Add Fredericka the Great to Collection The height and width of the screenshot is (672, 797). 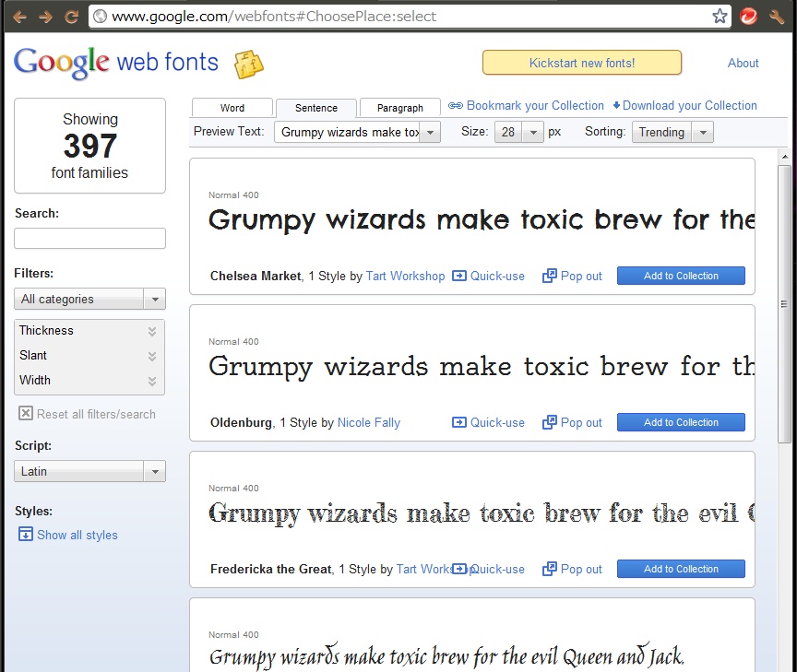(681, 569)
